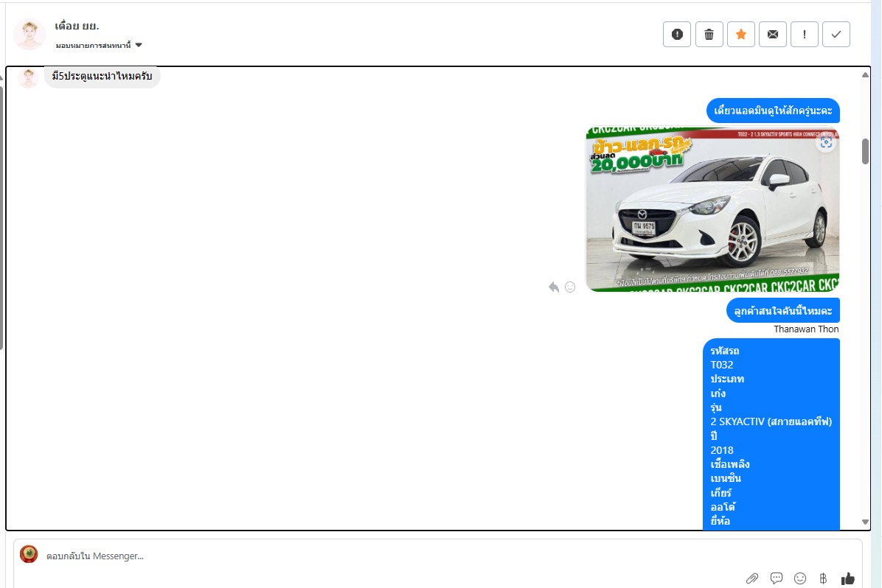Flag conversation with exclamation mark button
Viewport: 882px width, 588px height.
805,35
